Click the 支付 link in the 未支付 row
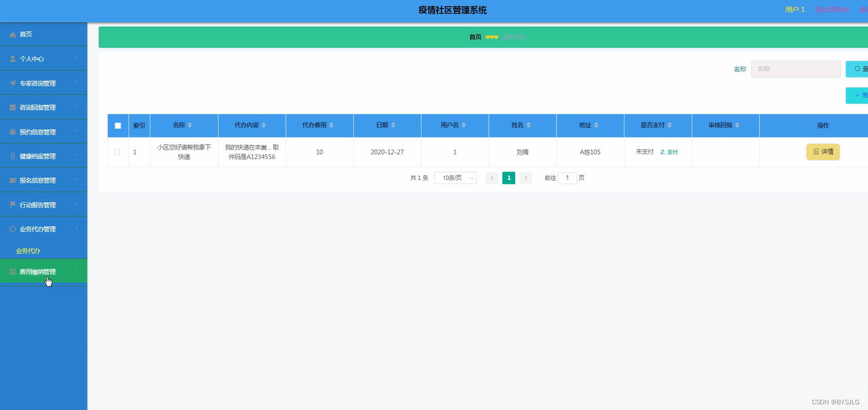The image size is (868, 410). (669, 152)
